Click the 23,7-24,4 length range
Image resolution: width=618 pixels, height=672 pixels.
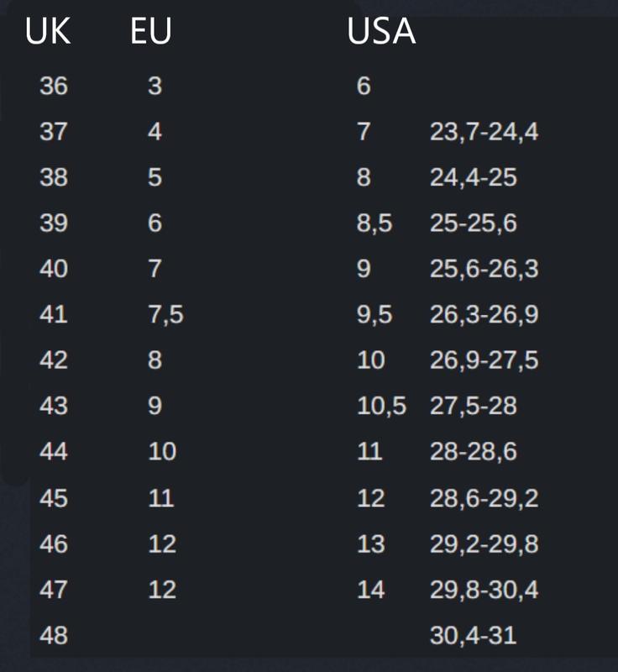[x=484, y=132]
